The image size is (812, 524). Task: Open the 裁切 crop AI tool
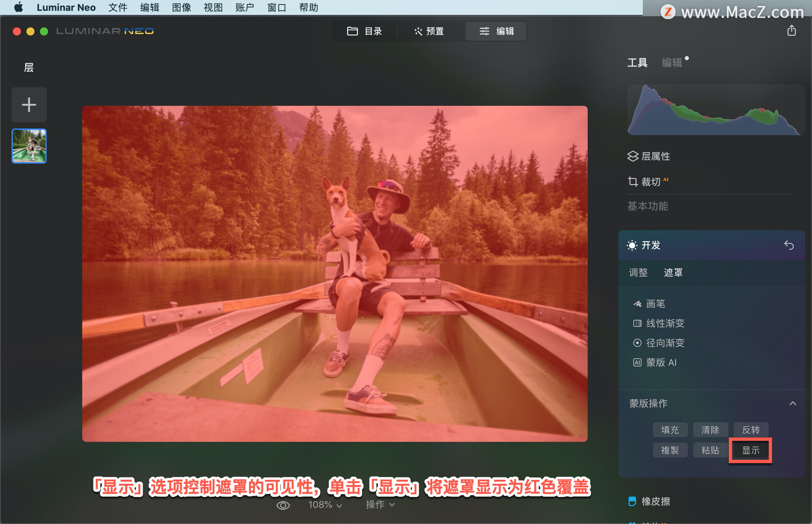647,182
